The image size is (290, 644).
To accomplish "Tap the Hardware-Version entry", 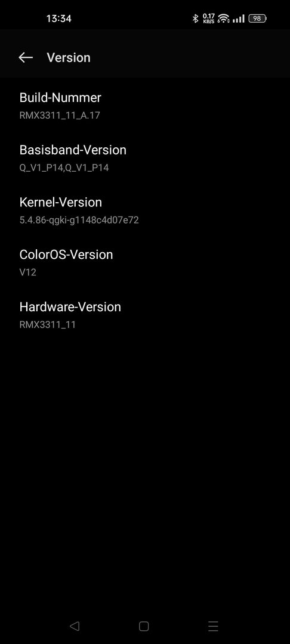I will click(x=145, y=315).
